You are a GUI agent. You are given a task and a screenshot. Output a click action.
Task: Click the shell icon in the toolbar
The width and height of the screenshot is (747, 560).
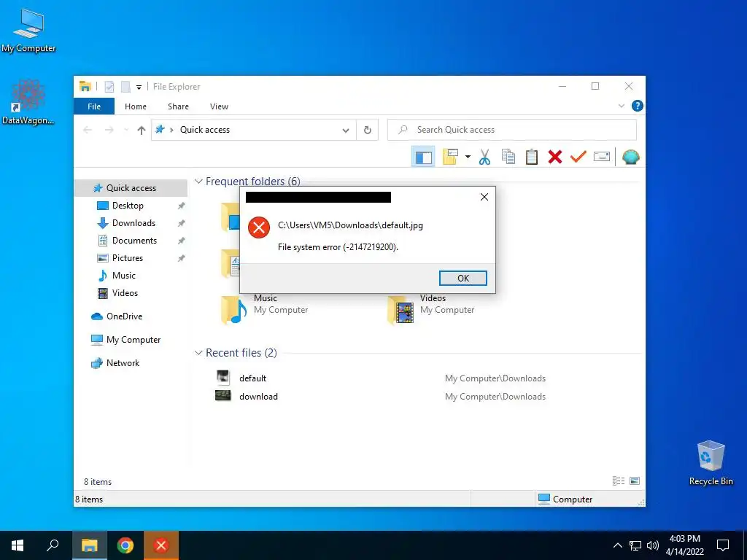(x=630, y=157)
